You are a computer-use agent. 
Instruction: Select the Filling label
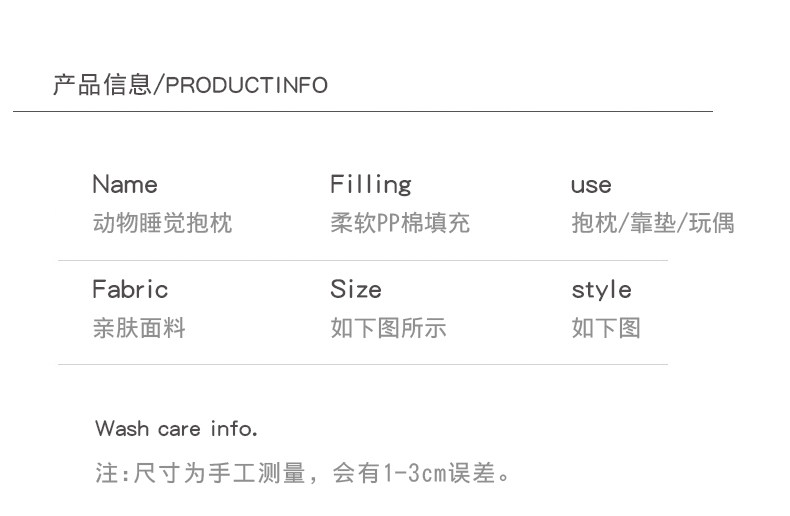(x=371, y=185)
